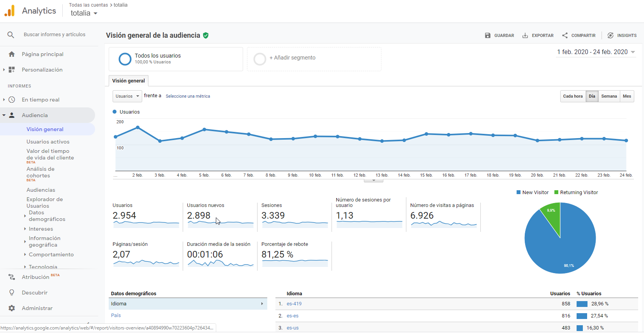Click the es-us language link
The height and width of the screenshot is (333, 644).
(x=293, y=328)
